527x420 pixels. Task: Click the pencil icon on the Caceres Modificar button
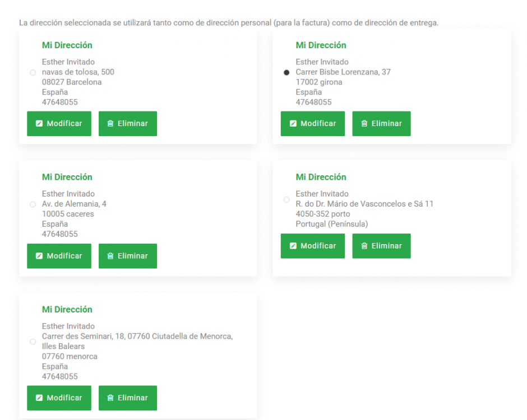coord(39,256)
